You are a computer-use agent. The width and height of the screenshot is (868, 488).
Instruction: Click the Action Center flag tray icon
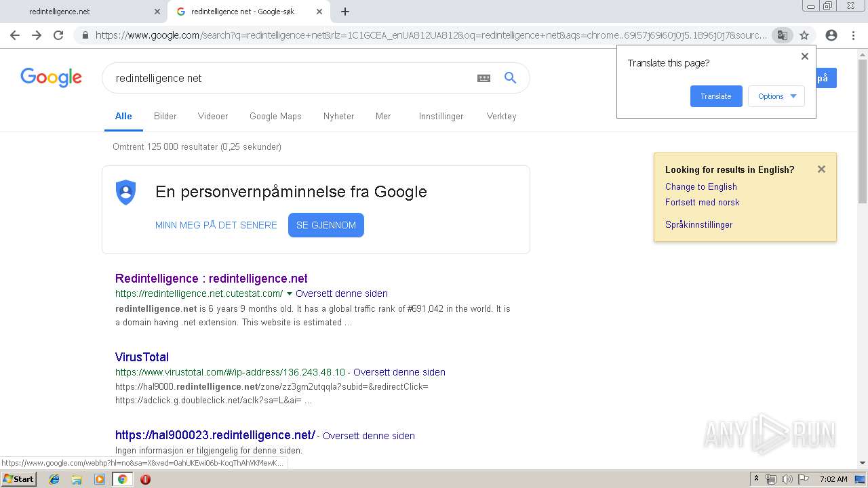click(803, 479)
